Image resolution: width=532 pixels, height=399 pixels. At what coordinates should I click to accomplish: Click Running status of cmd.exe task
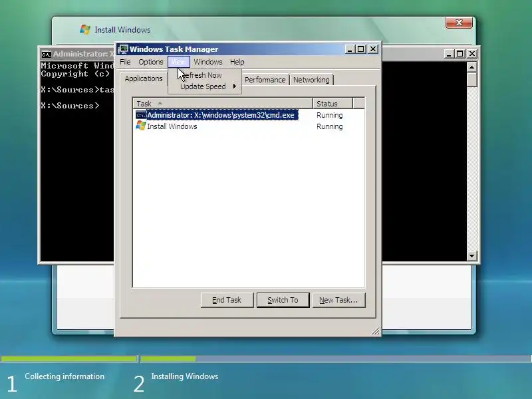pos(329,115)
